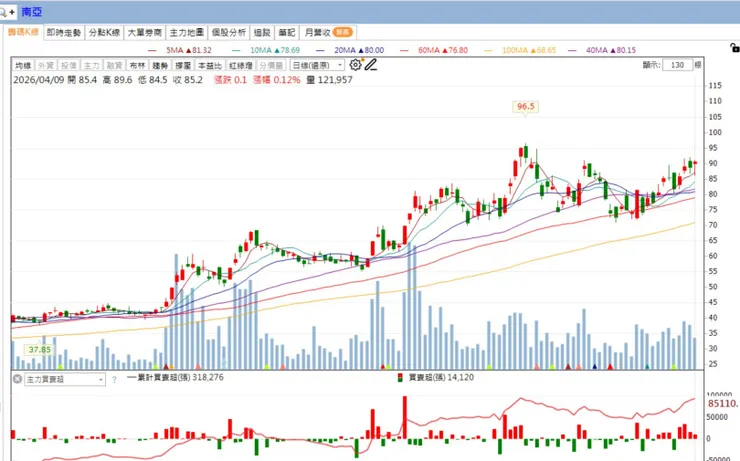Click the 40MA 80.15 legend entry

602,50
